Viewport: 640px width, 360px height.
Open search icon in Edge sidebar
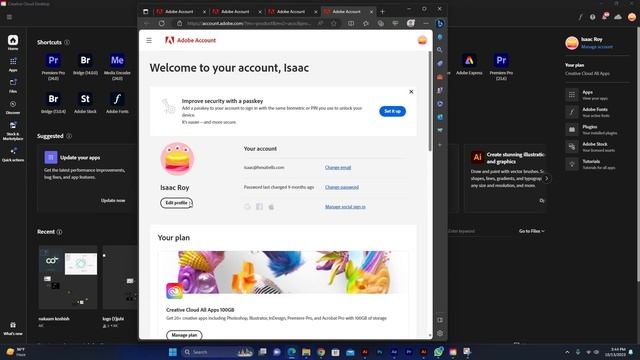click(440, 50)
